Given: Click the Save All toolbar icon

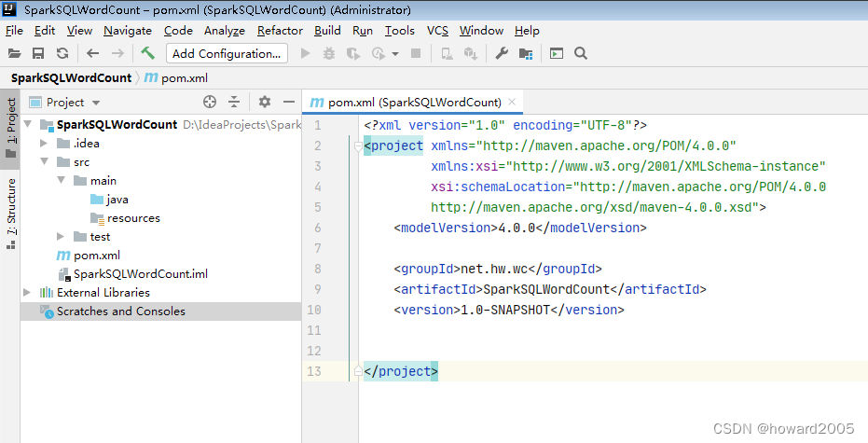Looking at the screenshot, I should [38, 54].
